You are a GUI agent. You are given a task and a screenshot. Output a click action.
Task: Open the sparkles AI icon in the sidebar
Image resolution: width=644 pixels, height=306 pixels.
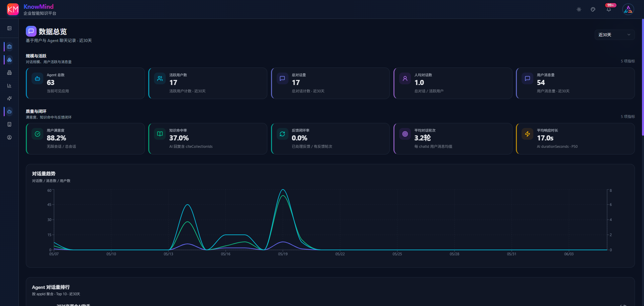pyautogui.click(x=9, y=98)
